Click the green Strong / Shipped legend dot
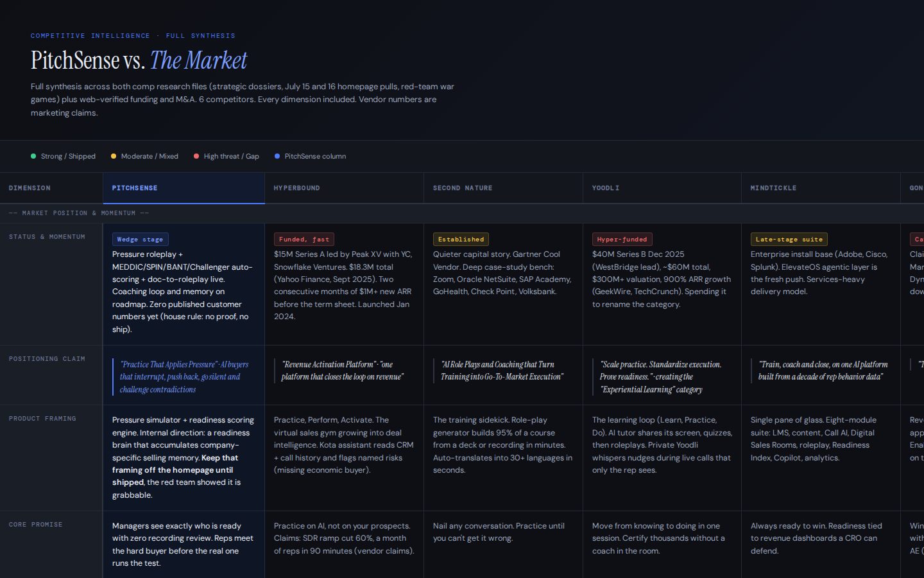The height and width of the screenshot is (578, 924). point(33,156)
